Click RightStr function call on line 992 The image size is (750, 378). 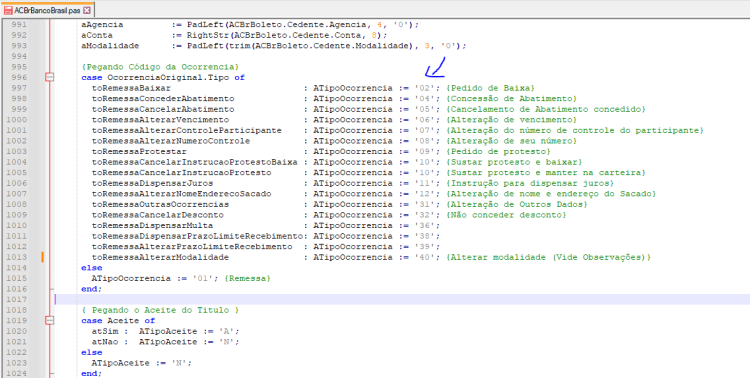click(x=205, y=35)
